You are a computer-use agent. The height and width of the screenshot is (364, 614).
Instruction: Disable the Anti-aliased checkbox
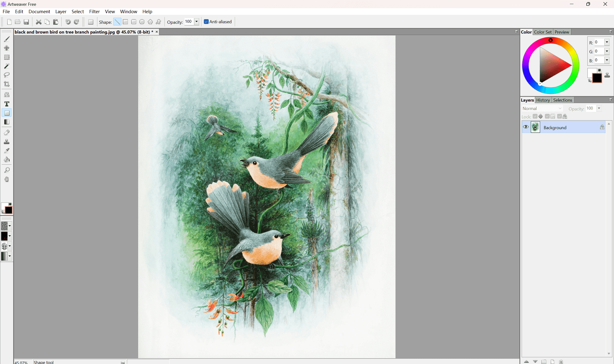click(206, 22)
